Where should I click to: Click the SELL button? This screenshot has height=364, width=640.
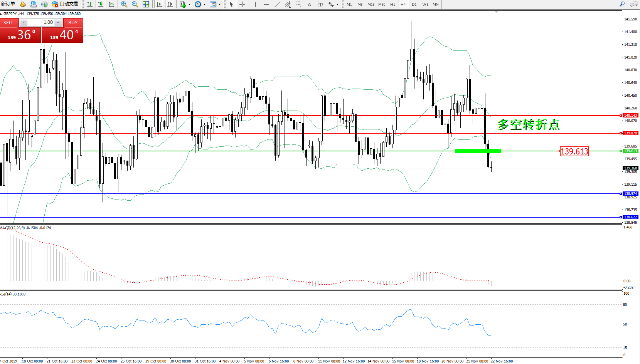[9, 22]
